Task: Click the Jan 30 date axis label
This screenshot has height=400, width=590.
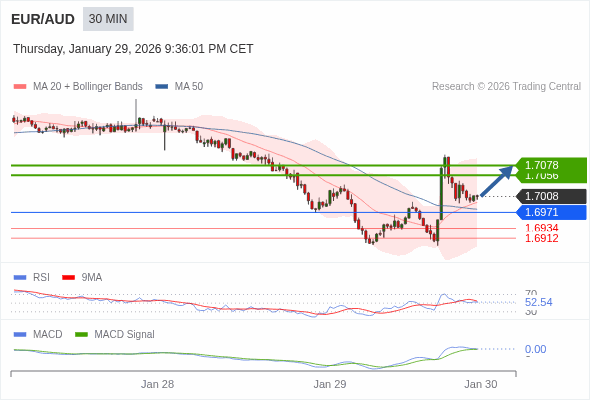Action: 481,384
